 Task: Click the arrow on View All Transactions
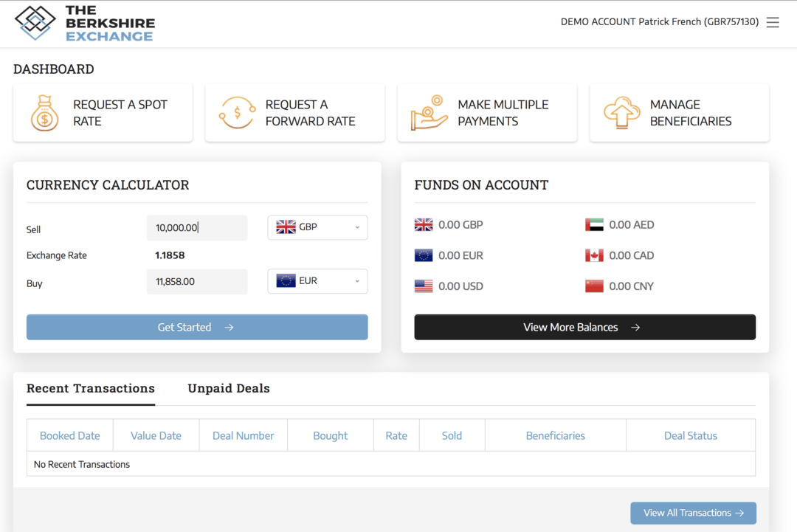tap(739, 514)
